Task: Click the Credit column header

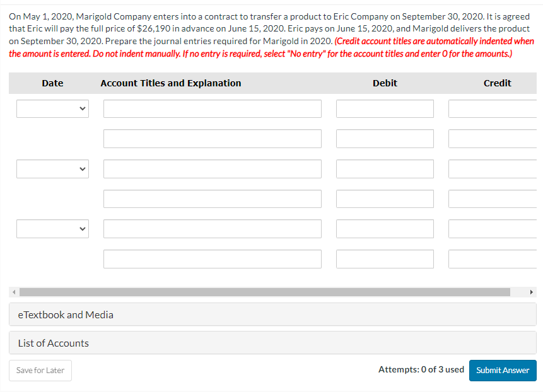Action: tap(498, 83)
